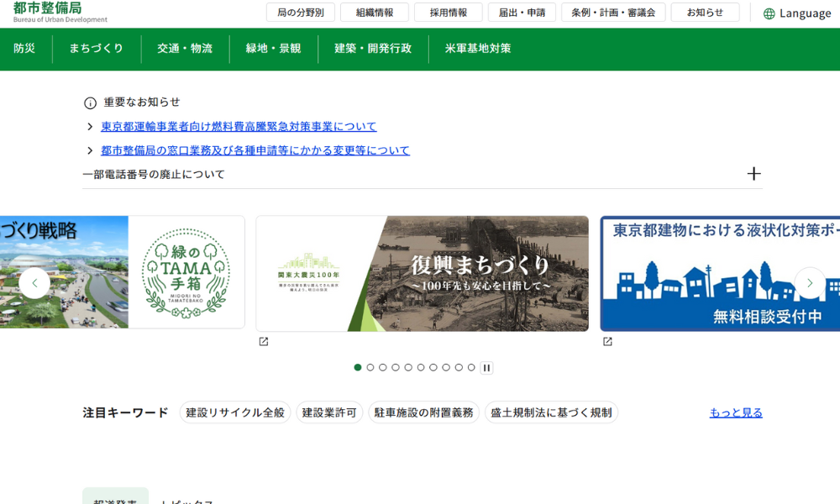Click the info icon beside 重要なお知らせ
Screen dimensions: 840x504
tap(90, 102)
